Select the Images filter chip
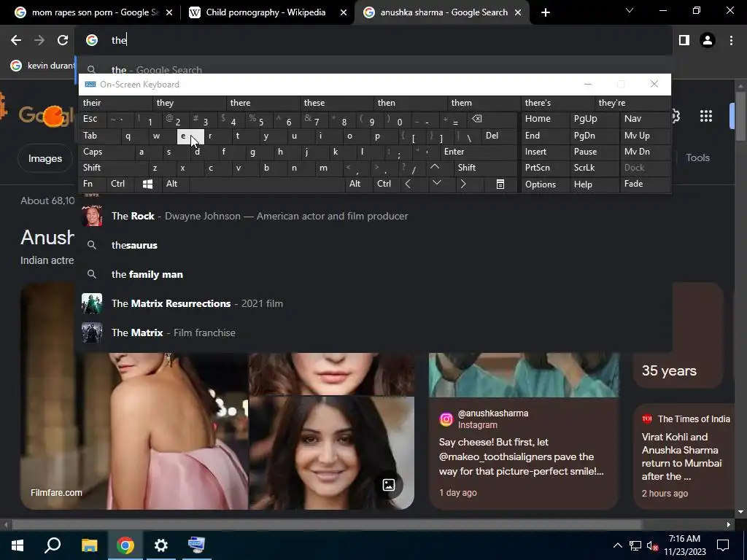Image resolution: width=747 pixels, height=560 pixels. (x=44, y=158)
